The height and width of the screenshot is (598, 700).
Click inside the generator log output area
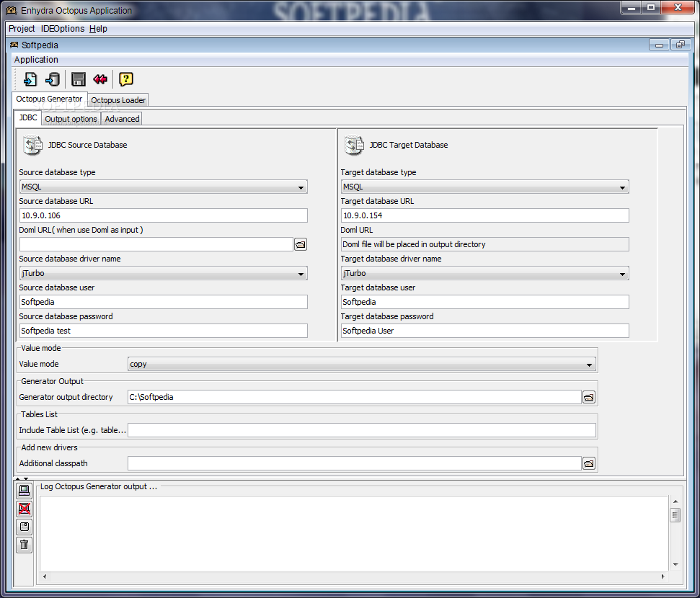point(354,533)
